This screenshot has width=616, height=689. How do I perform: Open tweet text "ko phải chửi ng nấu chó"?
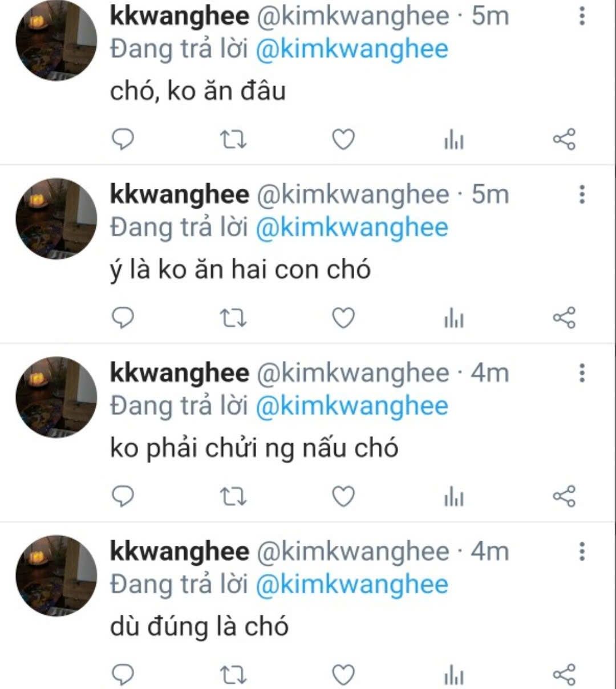(254, 448)
